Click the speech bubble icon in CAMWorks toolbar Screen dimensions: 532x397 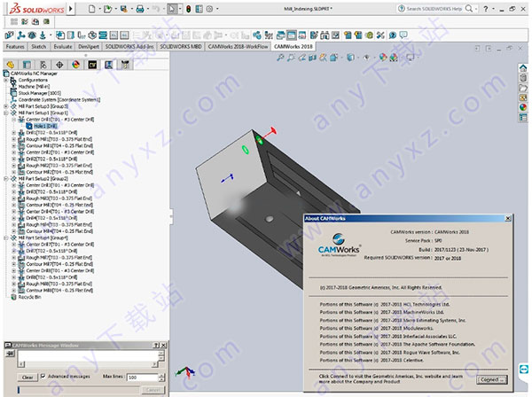(403, 35)
